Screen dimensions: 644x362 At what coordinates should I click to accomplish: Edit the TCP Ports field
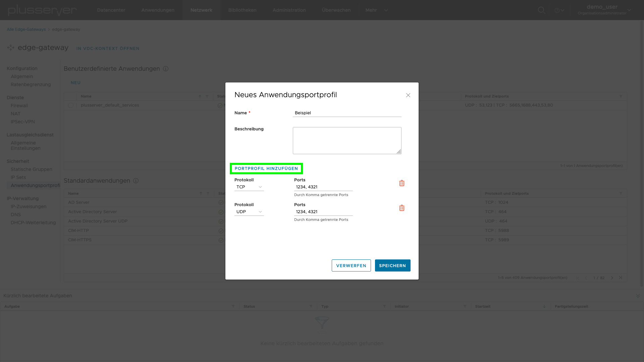[x=323, y=187]
